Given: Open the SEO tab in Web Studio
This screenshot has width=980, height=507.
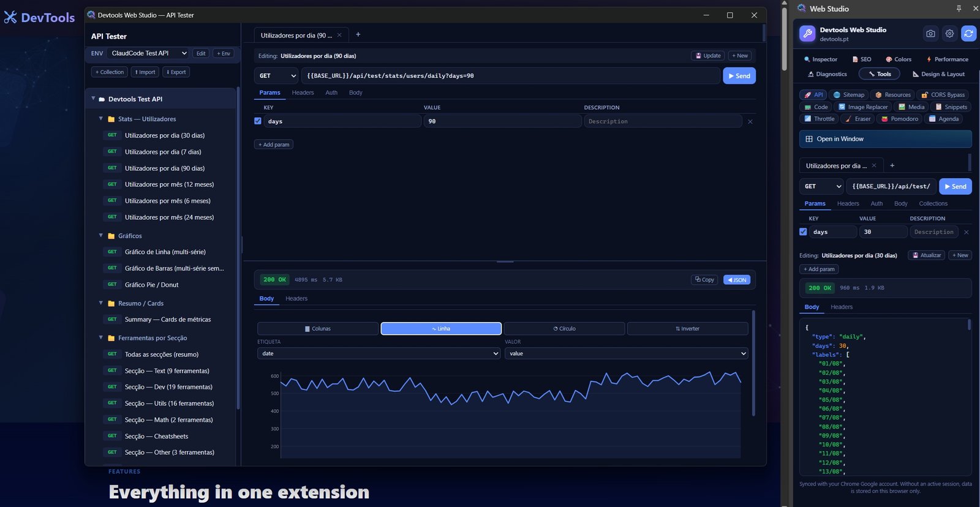Looking at the screenshot, I should [x=862, y=59].
